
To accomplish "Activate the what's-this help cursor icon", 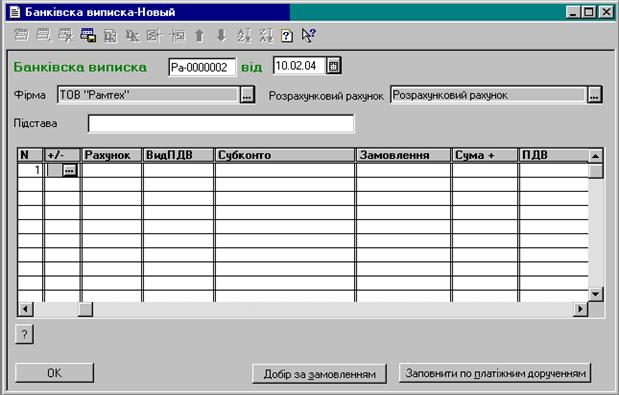I will [x=308, y=36].
